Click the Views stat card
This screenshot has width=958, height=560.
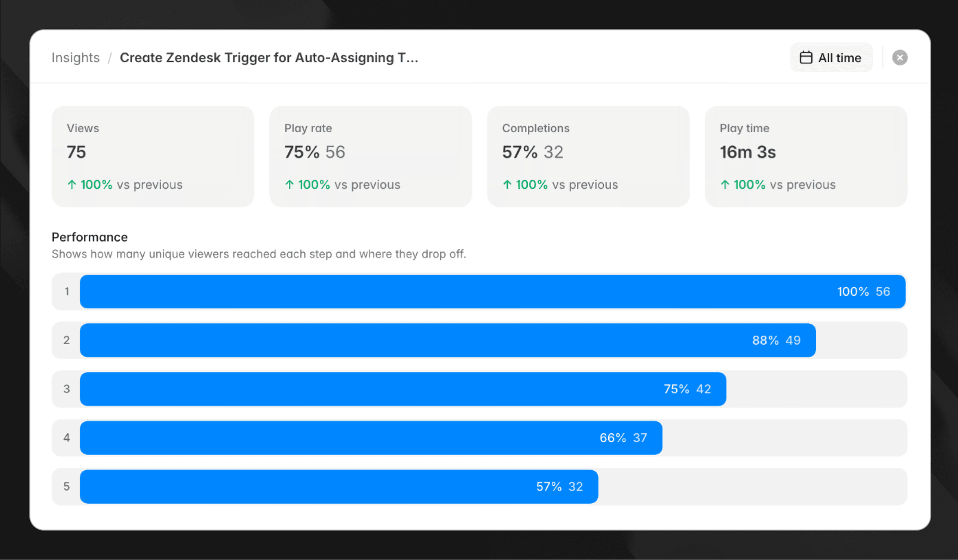coord(153,156)
